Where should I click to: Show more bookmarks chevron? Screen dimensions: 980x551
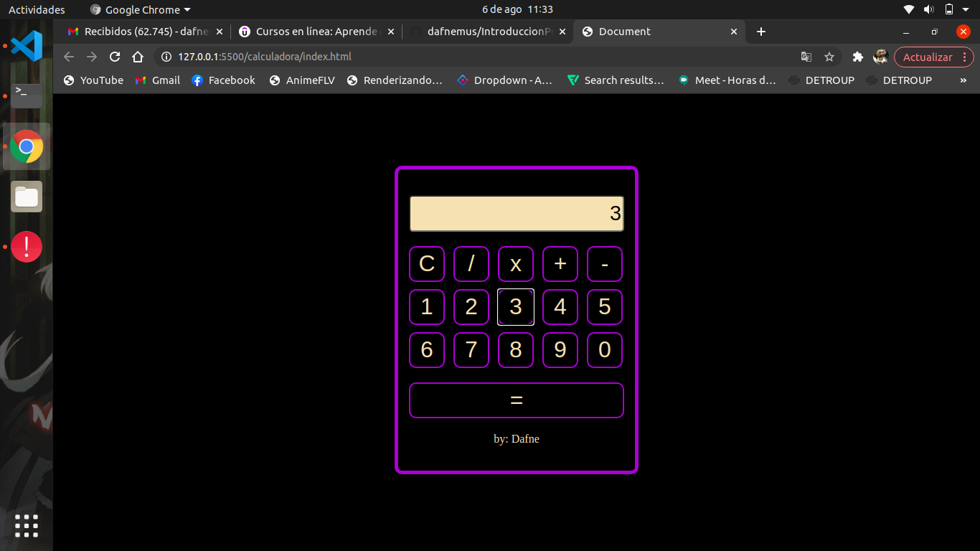(963, 80)
